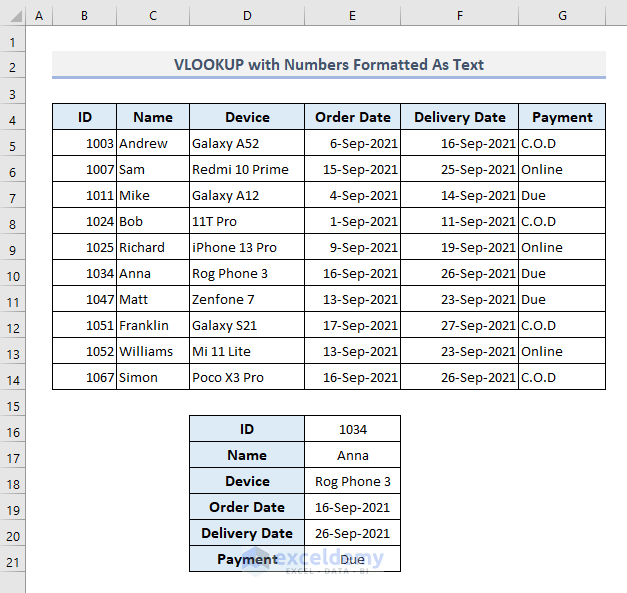Select order date 4-Sep-2021 cell
The width and height of the screenshot is (627, 593).
[353, 195]
